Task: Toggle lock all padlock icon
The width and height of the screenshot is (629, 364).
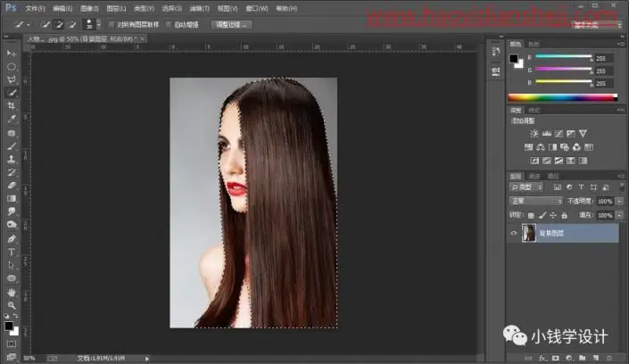Action: tap(565, 216)
